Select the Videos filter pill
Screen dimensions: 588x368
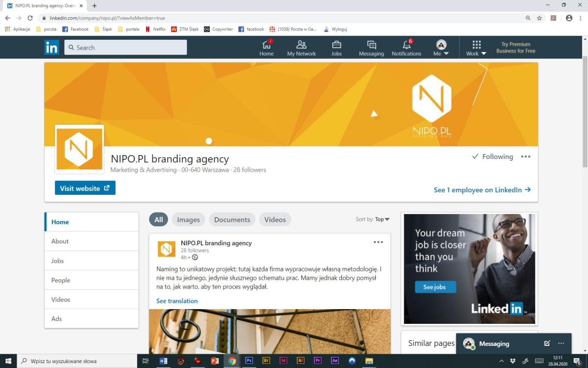pos(275,220)
